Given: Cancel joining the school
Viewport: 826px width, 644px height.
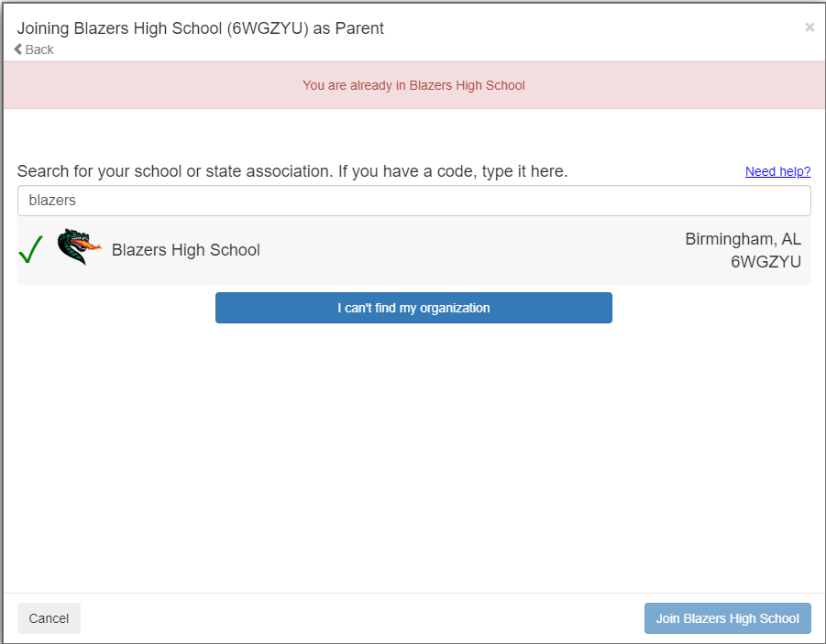Looking at the screenshot, I should pos(49,618).
